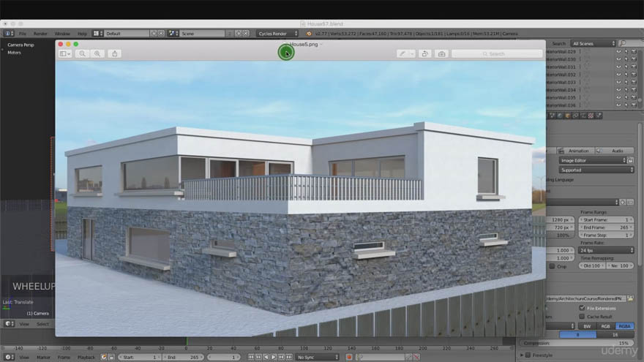
Task: Delete the Default screen layout
Action: pos(162,34)
